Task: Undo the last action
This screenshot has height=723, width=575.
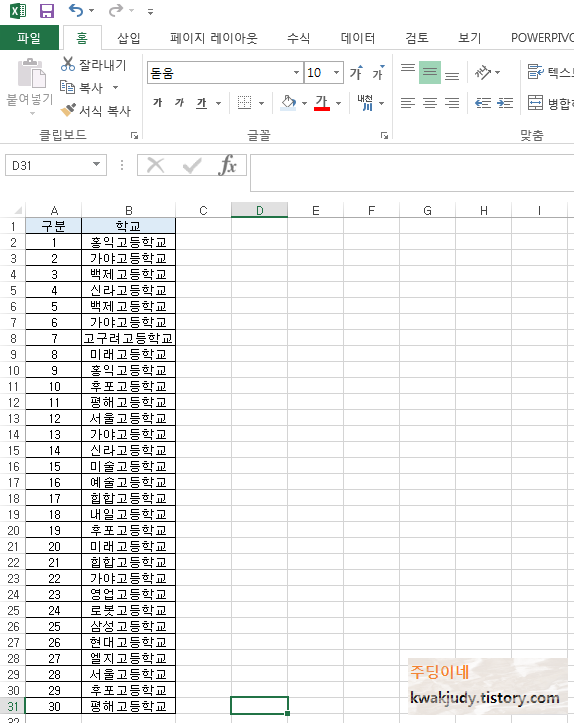Action: pos(76,10)
